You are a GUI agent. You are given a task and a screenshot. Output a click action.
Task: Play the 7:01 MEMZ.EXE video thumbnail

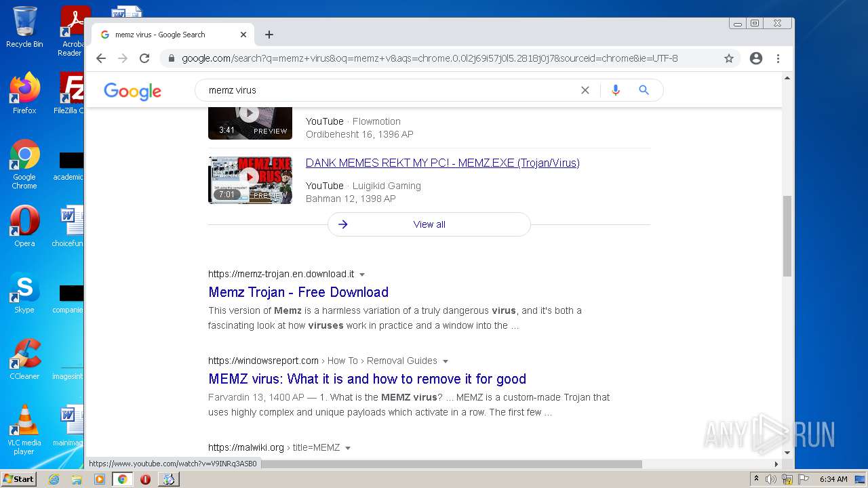250,180
